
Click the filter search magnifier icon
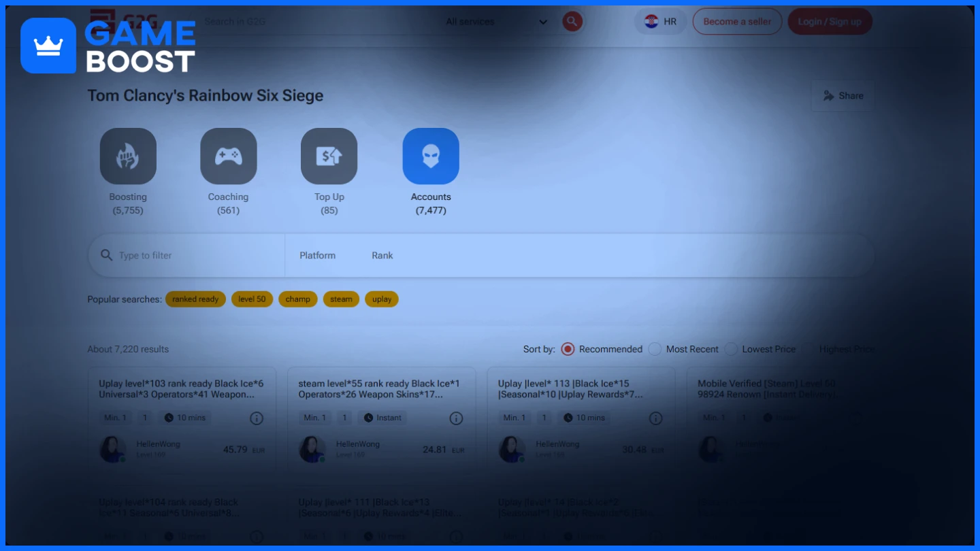106,255
